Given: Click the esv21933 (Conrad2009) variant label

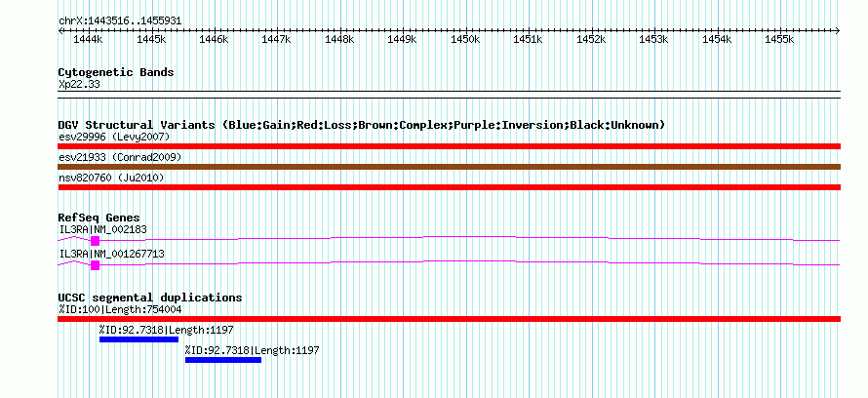Looking at the screenshot, I should point(120,157).
